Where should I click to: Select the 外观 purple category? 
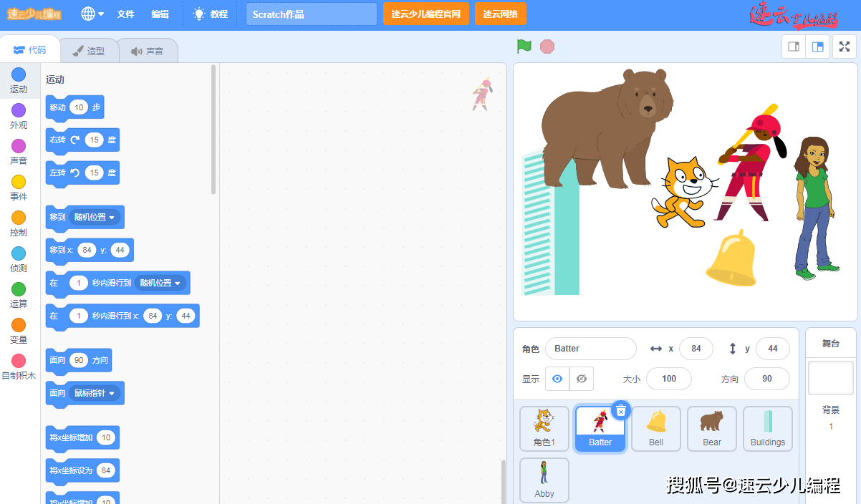point(19,115)
